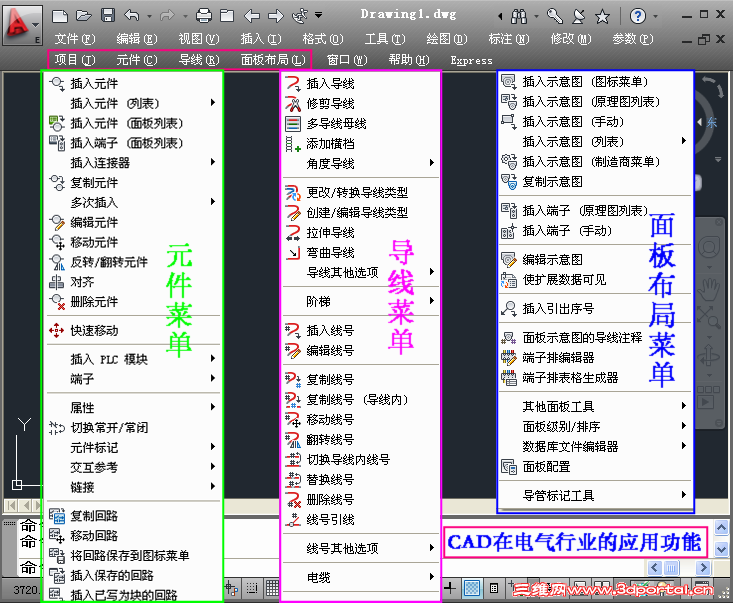Open the help question mark icon
The image size is (733, 603).
tap(638, 16)
